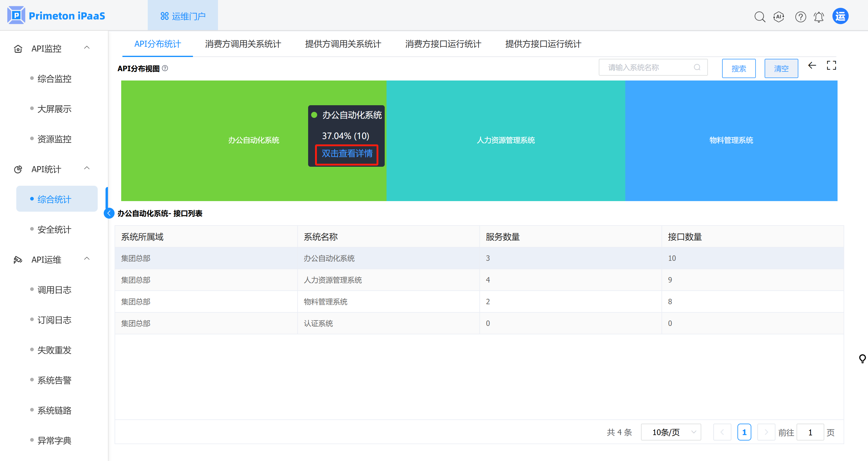The width and height of the screenshot is (868, 461).
Task: Open notifications bell icon
Action: pos(819,17)
